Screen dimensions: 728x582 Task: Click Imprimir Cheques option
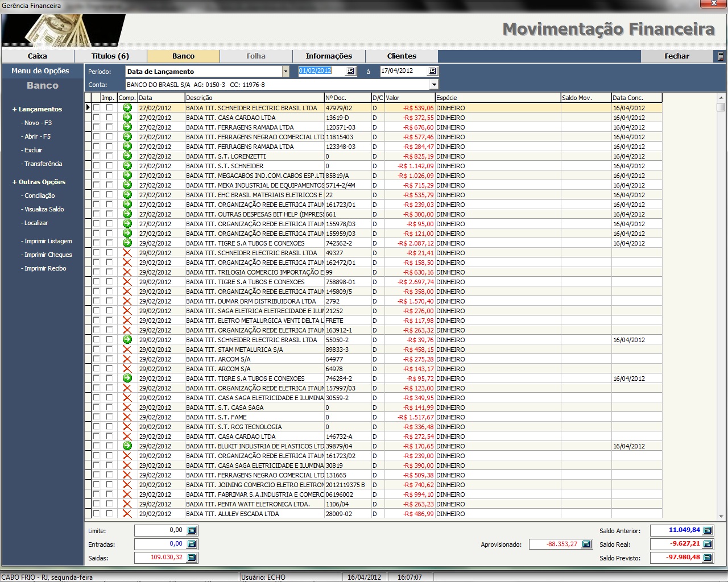(47, 255)
